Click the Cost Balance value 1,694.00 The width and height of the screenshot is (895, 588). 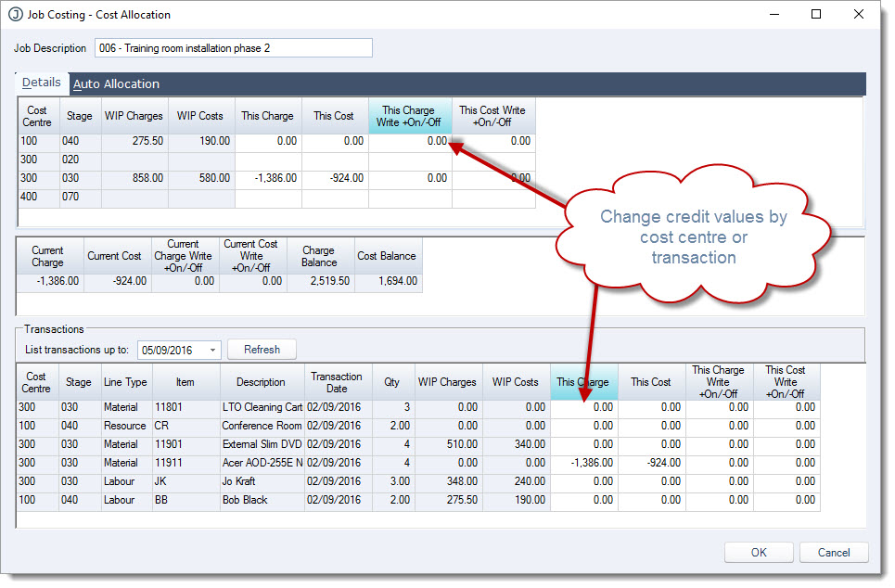[x=388, y=281]
